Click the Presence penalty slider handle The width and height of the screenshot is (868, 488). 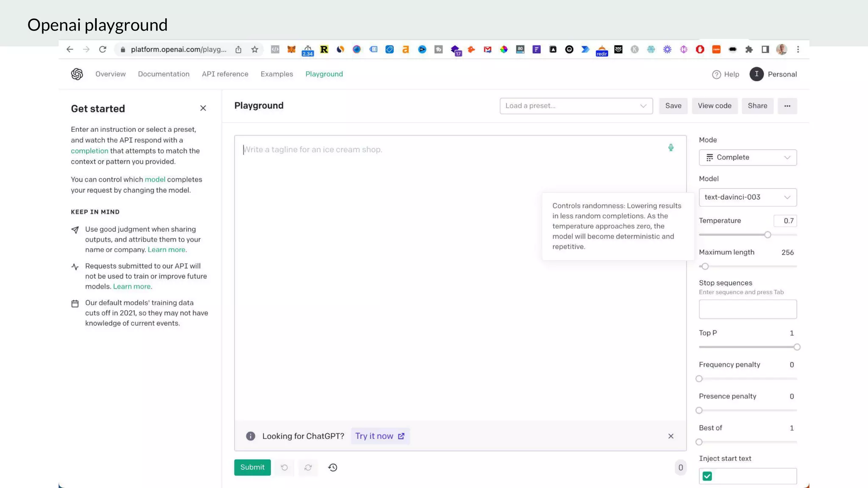click(x=699, y=410)
